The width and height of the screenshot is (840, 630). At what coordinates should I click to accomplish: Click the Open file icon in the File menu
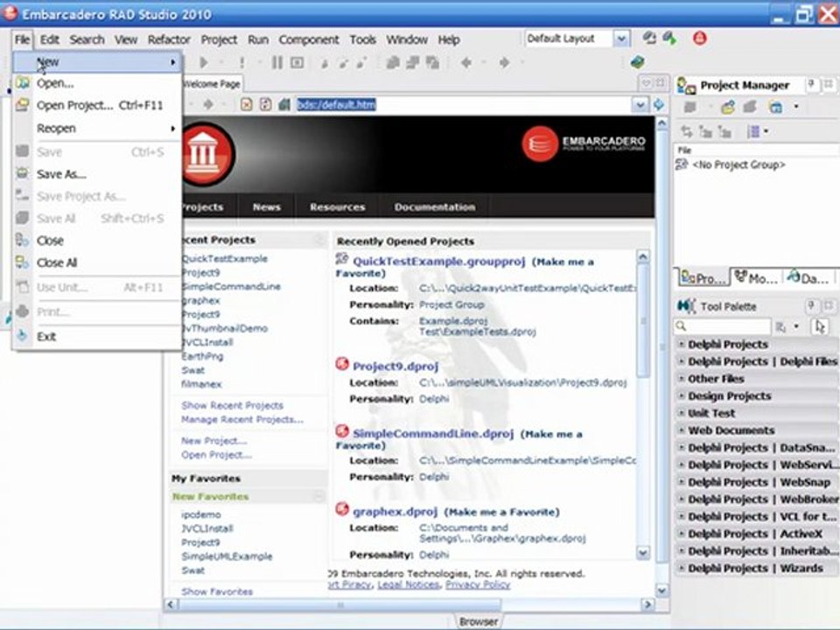pos(22,83)
